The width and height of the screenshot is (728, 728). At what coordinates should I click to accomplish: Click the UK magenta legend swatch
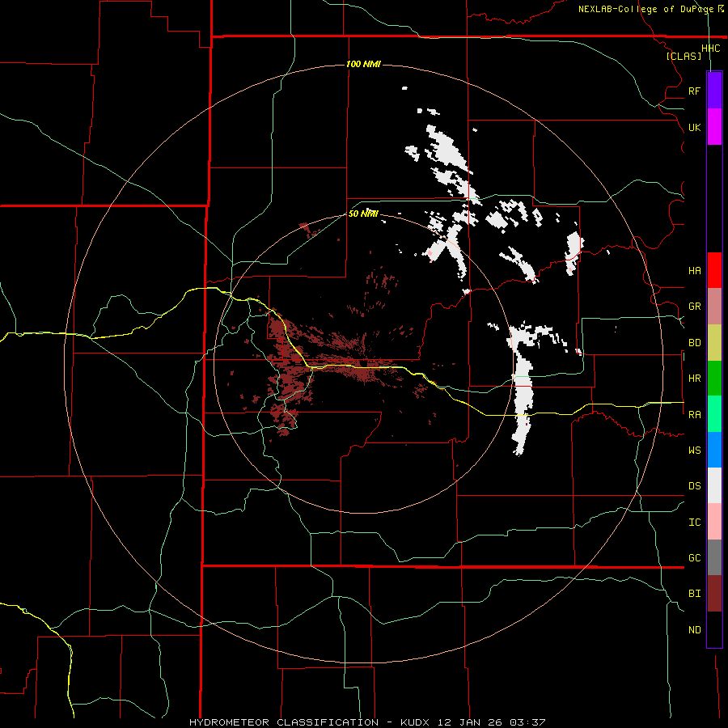[714, 127]
